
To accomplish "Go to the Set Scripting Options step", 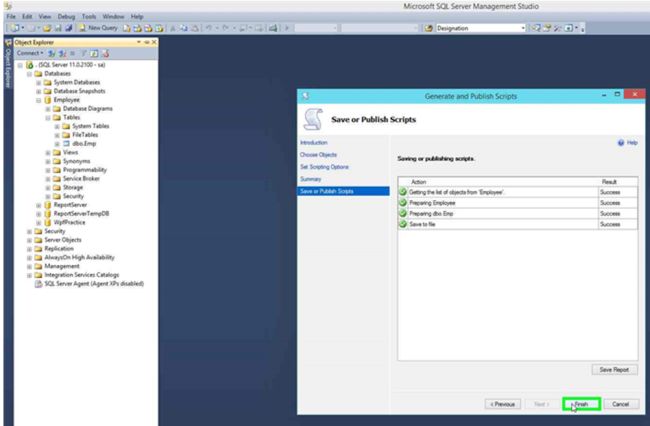I will [324, 167].
